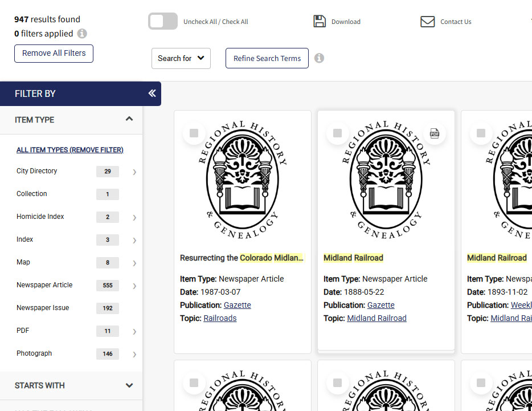Open the 'Search for' dropdown
Screen dimensions: 532x411
[181, 58]
